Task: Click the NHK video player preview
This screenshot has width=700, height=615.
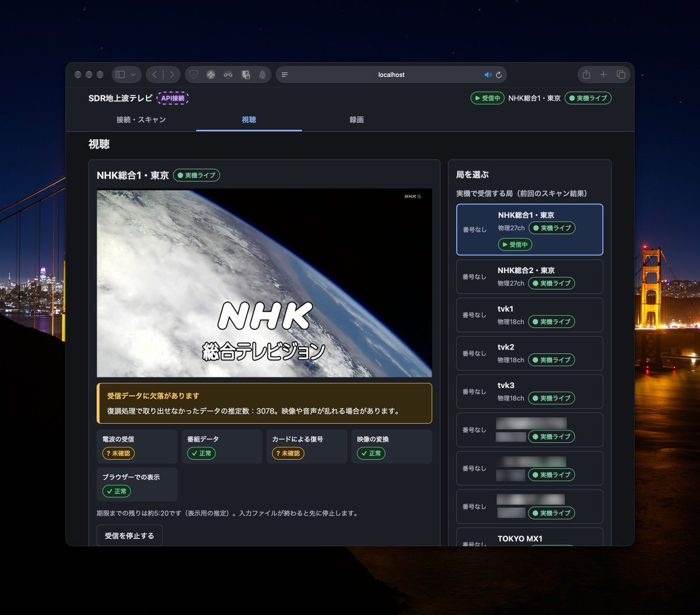Action: [264, 283]
